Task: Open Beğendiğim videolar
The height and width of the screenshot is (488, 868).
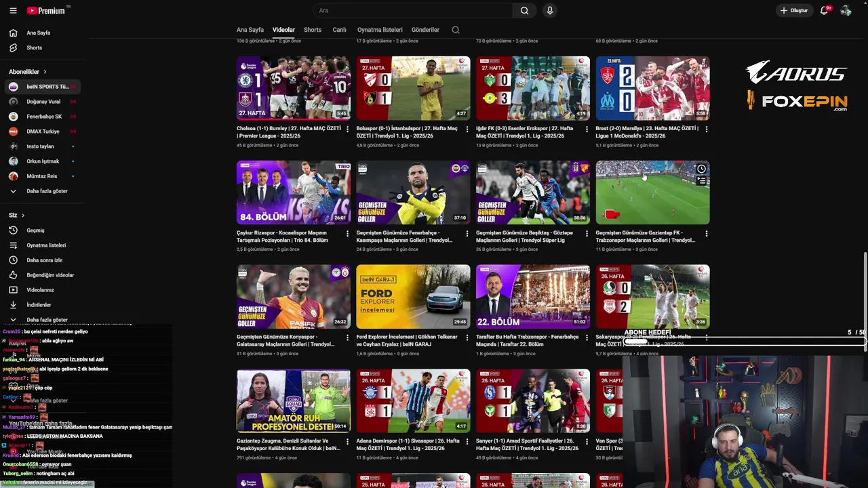Action: [x=43, y=275]
